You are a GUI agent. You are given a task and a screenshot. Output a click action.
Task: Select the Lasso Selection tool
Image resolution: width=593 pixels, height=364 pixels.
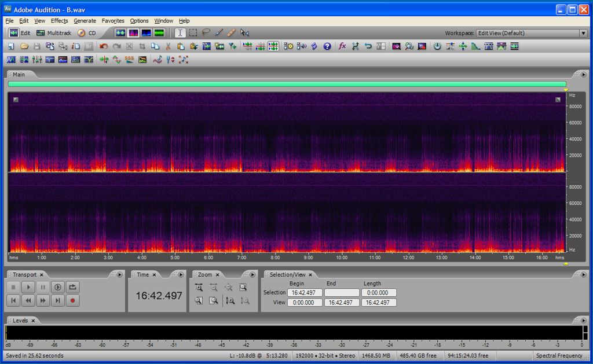[206, 33]
